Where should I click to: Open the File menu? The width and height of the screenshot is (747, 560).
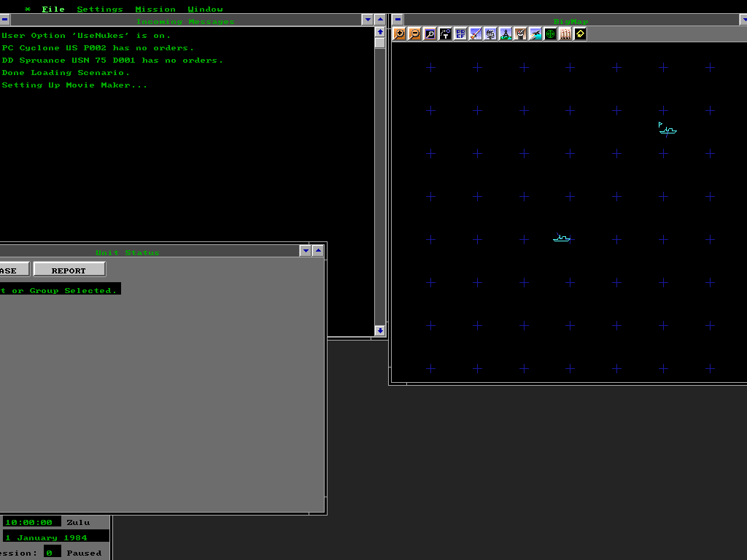53,9
